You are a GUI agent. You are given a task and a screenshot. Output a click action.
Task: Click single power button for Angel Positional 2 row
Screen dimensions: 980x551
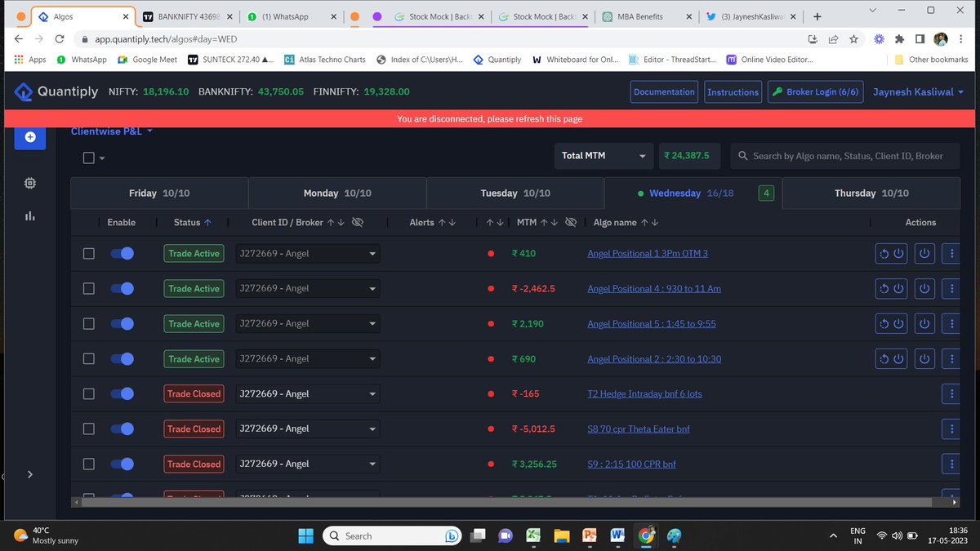point(924,359)
